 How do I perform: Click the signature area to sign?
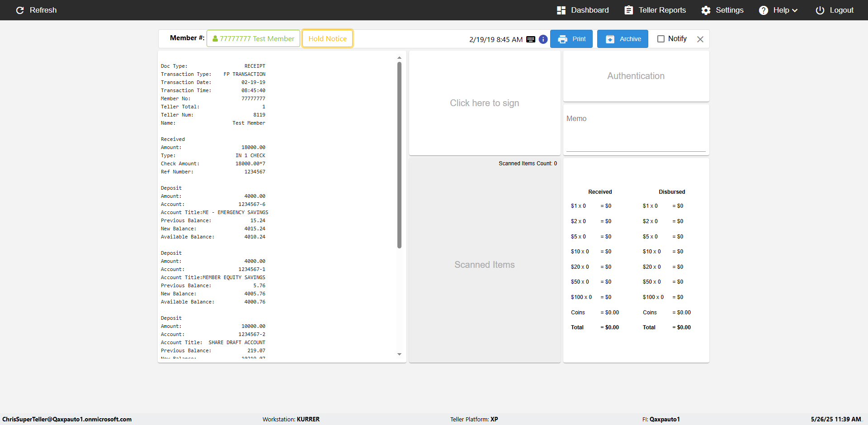coord(485,103)
